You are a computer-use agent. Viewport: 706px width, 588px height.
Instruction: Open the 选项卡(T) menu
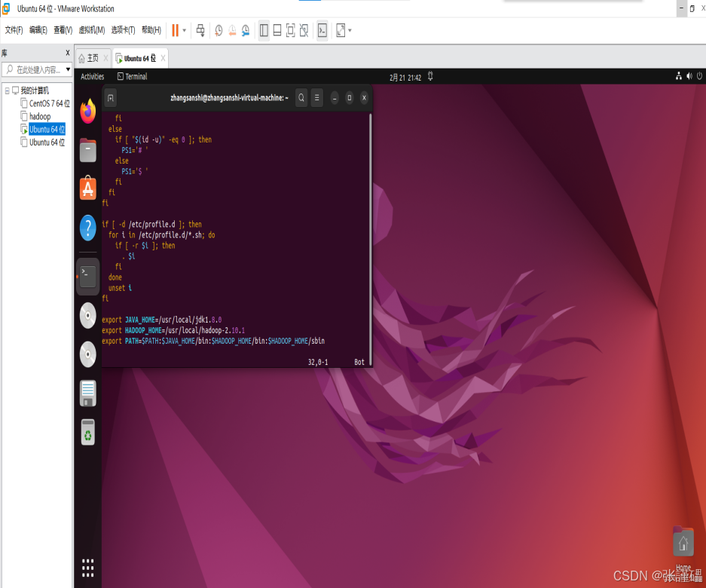tap(123, 30)
